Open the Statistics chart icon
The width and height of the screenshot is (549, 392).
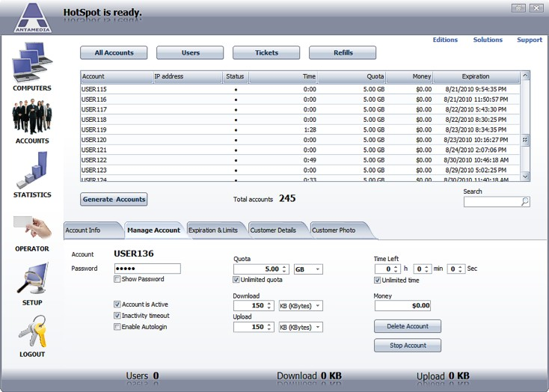32,171
